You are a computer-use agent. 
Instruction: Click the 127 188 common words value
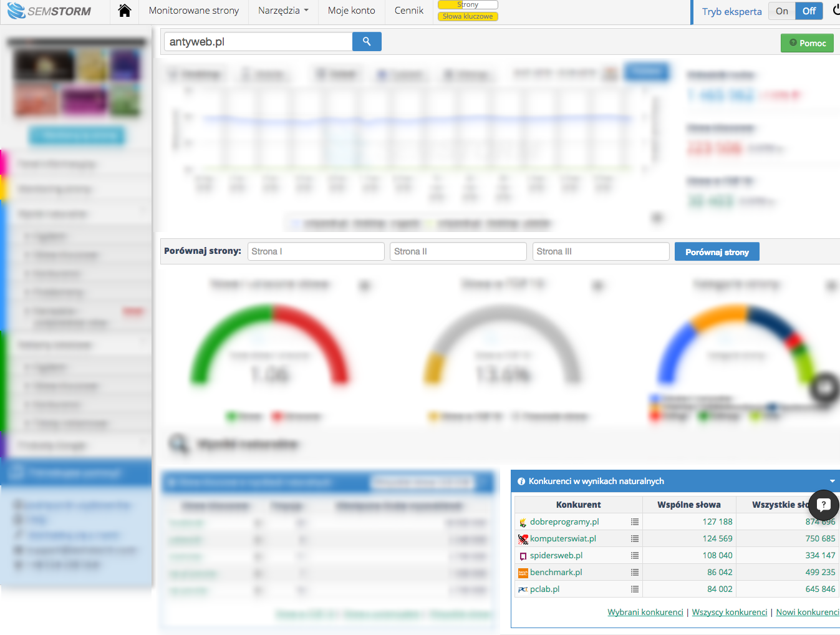[718, 521]
